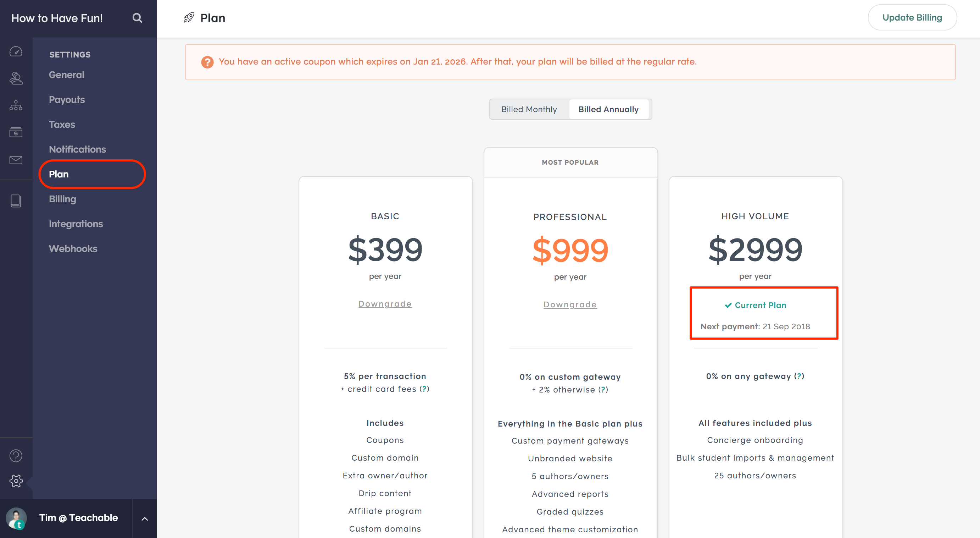Open the Users icon in sidebar
The height and width of the screenshot is (538, 980).
coord(16,78)
